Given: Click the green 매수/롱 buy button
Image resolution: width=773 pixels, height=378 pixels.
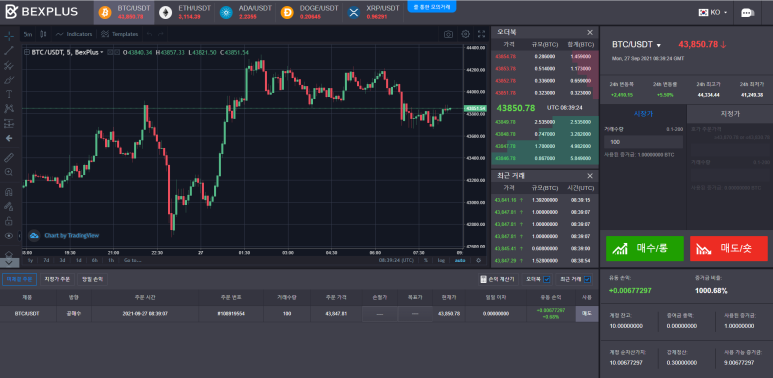Looking at the screenshot, I should 645,248.
